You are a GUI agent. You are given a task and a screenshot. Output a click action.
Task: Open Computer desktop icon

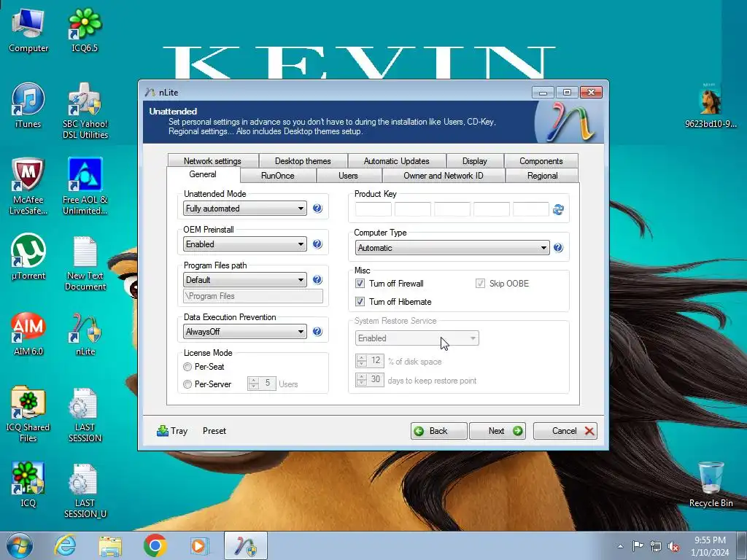coord(28,30)
